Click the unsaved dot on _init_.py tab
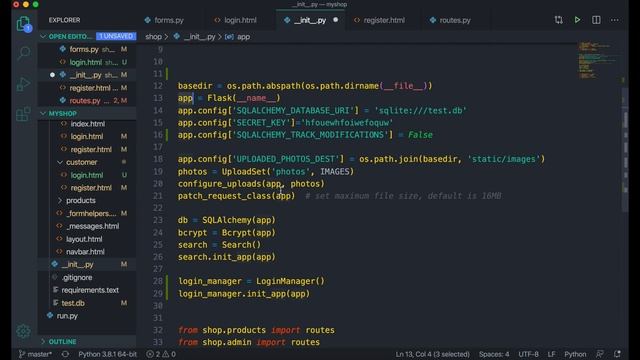 point(336,20)
